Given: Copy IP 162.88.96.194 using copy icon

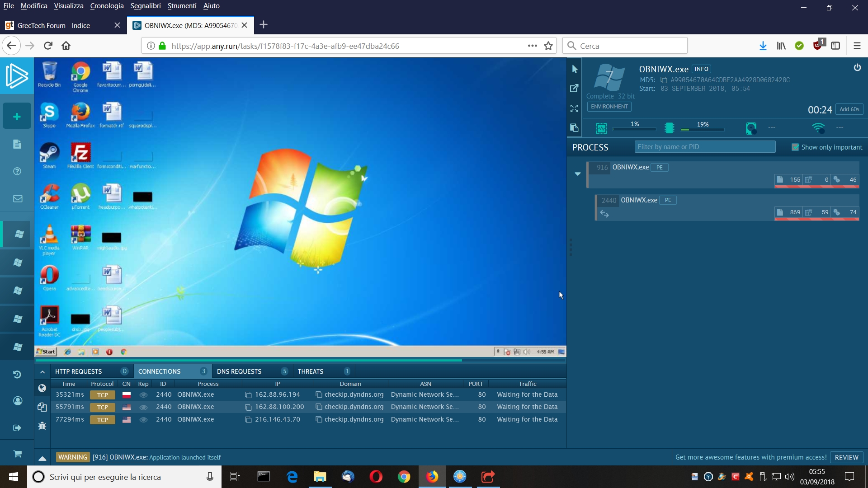Looking at the screenshot, I should tap(248, 395).
